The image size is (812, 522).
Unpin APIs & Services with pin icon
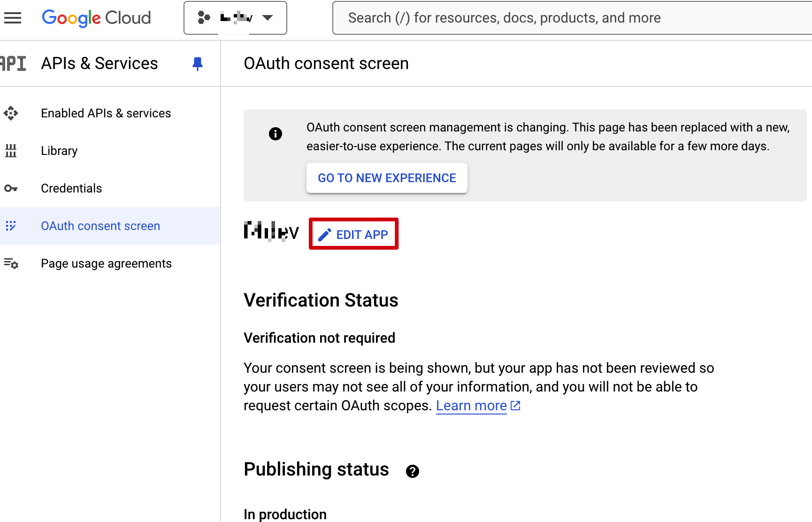click(x=198, y=63)
